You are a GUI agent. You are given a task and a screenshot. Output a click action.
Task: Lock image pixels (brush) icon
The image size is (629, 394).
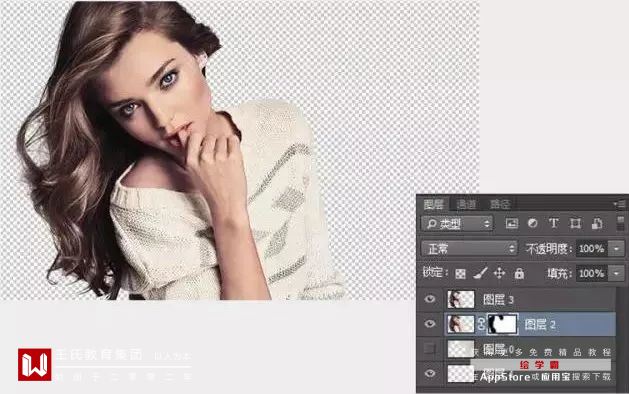coord(480,273)
